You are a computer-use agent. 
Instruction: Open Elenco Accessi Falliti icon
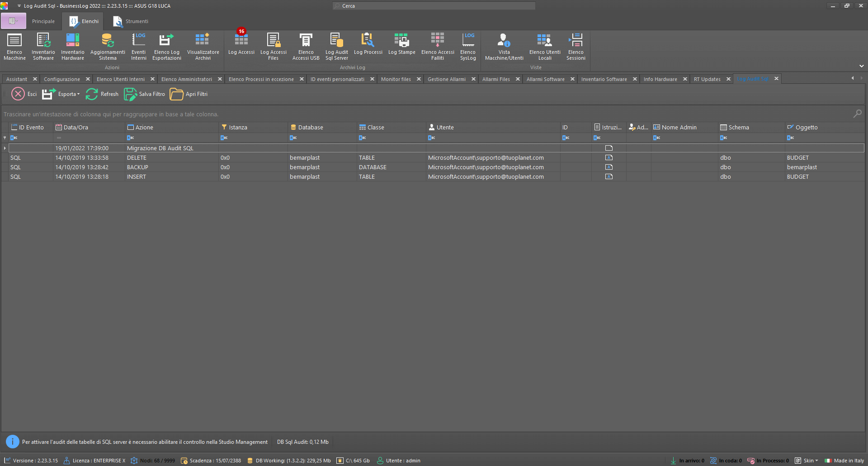pos(438,47)
